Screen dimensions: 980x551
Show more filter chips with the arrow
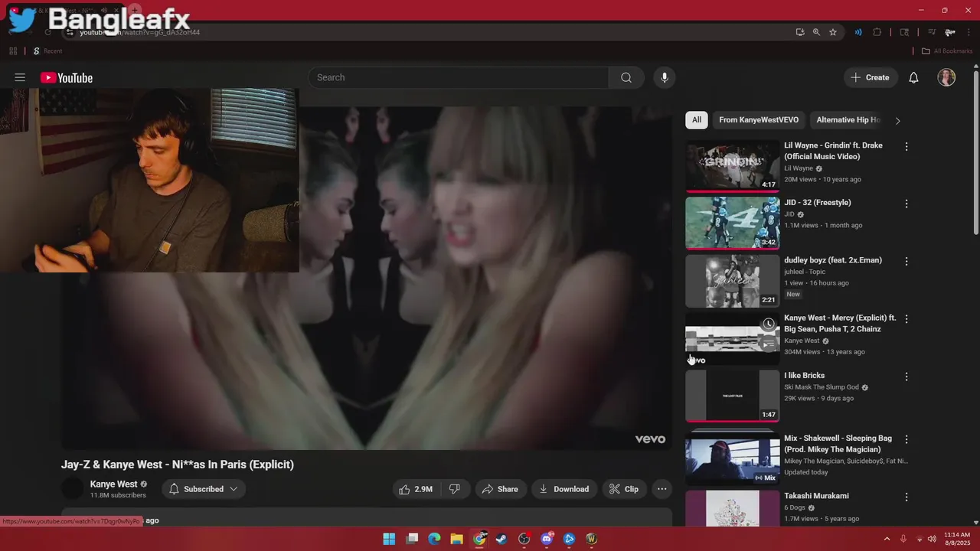tap(897, 120)
